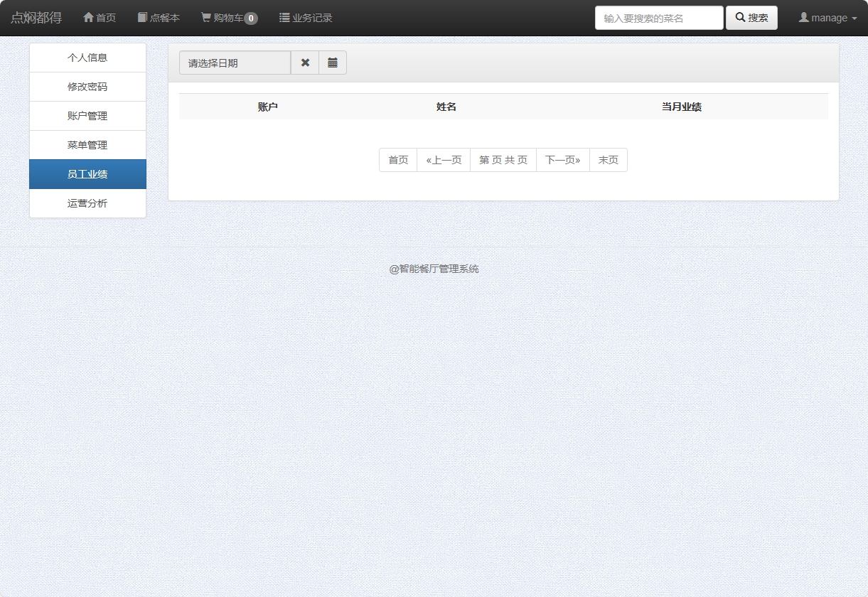Expand the manage account dropdown
The height and width of the screenshot is (597, 868).
coord(827,17)
